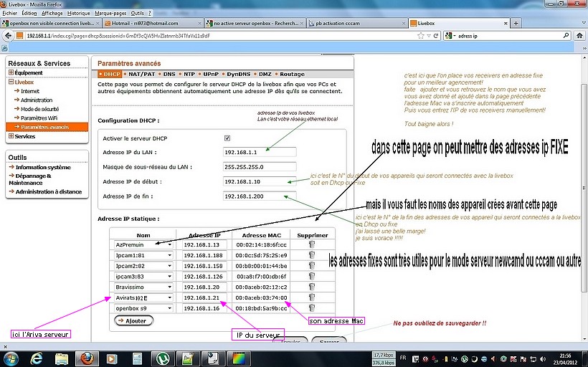Viewport: 588px width, 367px height.
Task: Launch Internet Explorer from the taskbar
Action: tap(37, 357)
